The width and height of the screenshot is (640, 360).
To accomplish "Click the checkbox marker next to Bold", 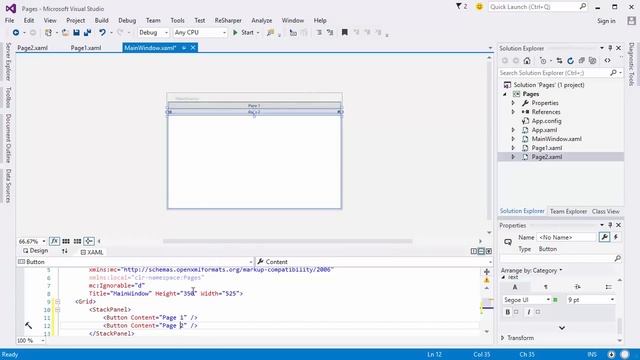I will point(516,312).
